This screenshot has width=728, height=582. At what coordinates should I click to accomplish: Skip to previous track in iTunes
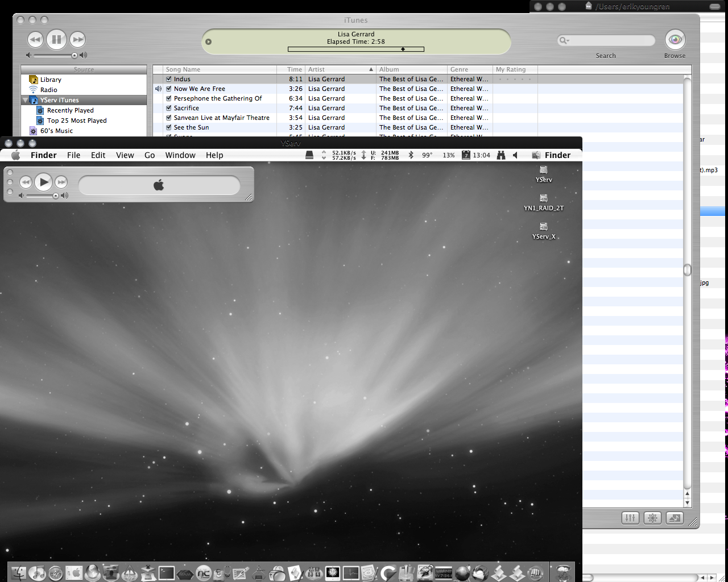[35, 39]
